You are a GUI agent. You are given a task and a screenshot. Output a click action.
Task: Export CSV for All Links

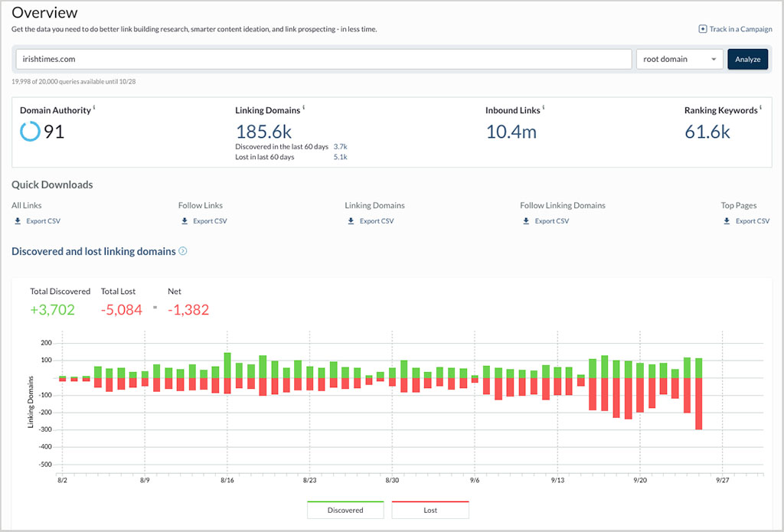click(43, 221)
